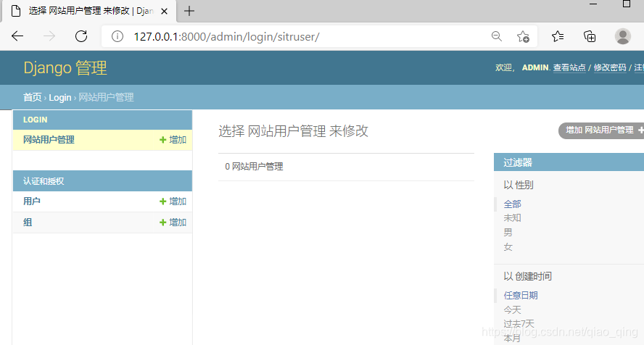
Task: Filter 创建时间 by 过去7天
Action: click(x=519, y=324)
